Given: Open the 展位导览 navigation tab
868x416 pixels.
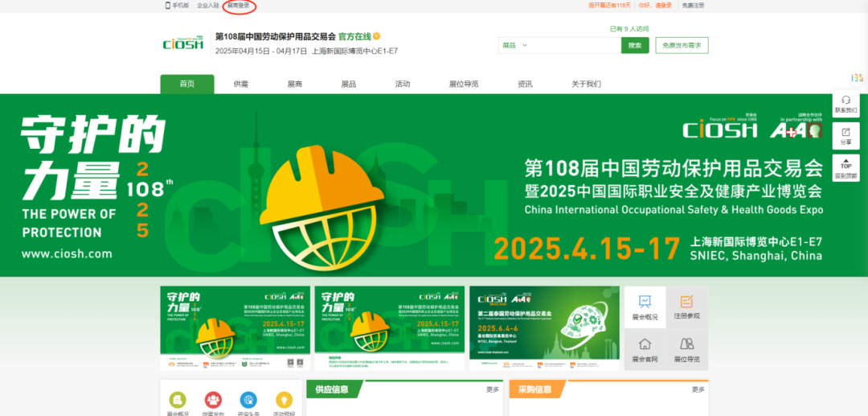Looking at the screenshot, I should tap(464, 84).
